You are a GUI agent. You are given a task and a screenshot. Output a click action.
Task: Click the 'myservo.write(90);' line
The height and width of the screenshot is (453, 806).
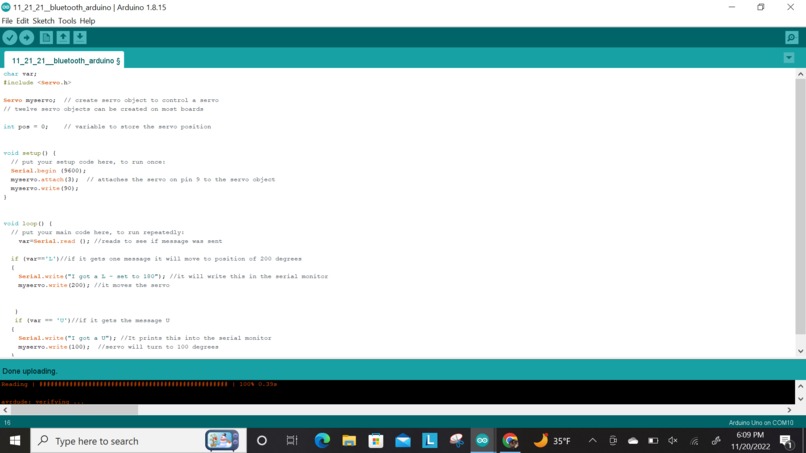tap(44, 188)
